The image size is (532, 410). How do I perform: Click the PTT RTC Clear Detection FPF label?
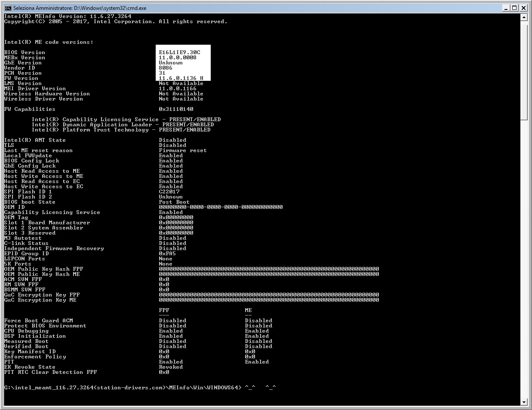pyautogui.click(x=50, y=372)
